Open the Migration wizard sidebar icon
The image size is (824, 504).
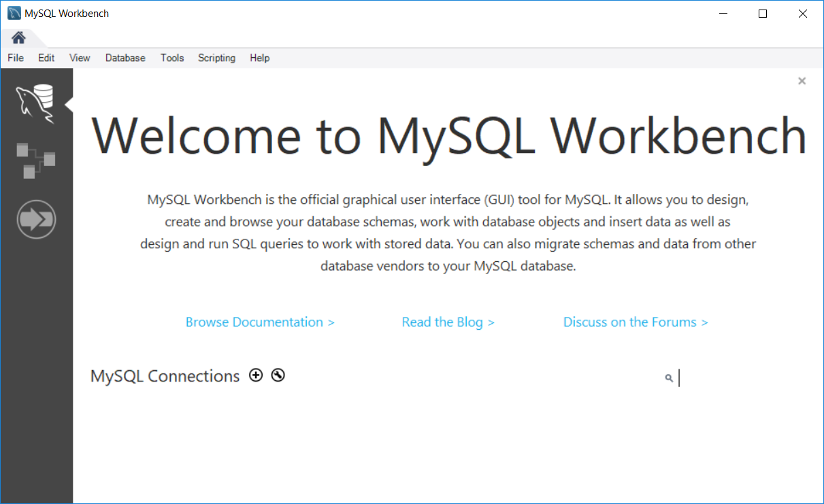36,220
